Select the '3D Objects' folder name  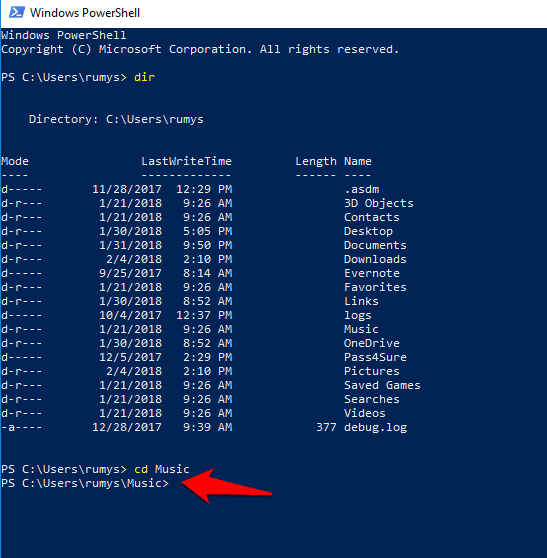(379, 203)
